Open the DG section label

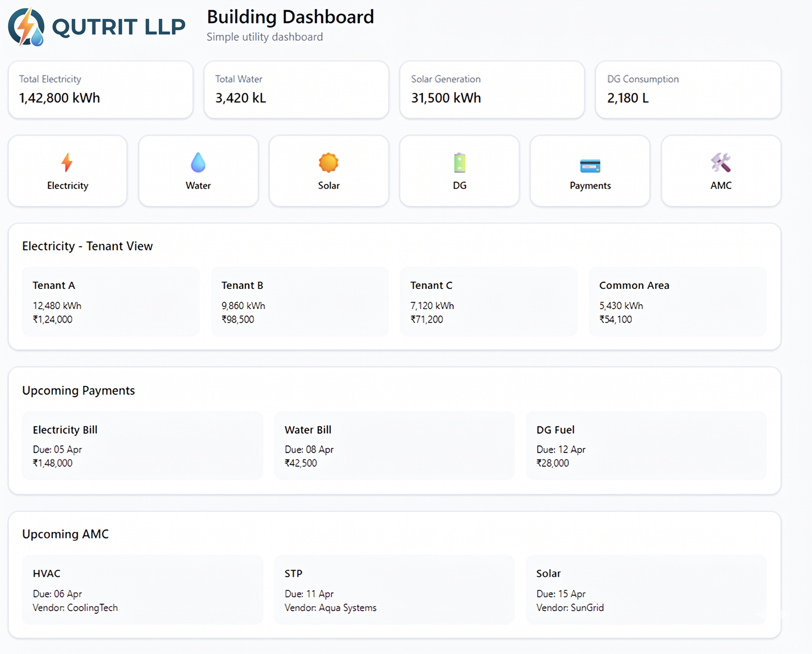tap(460, 185)
